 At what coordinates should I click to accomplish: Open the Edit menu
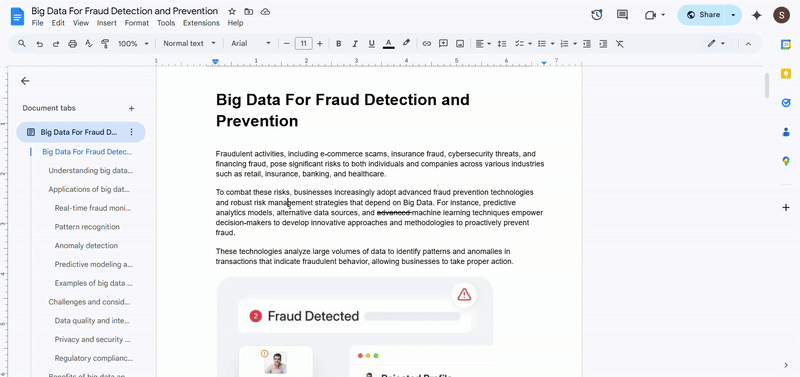coord(58,23)
